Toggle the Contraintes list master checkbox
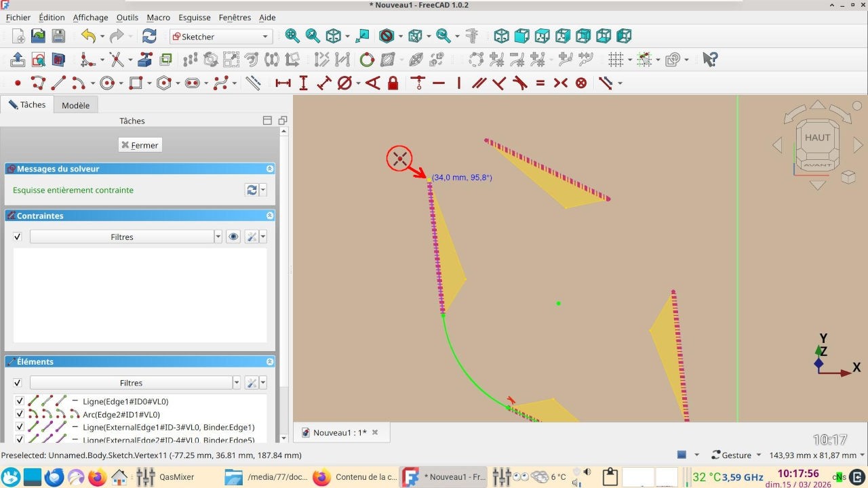 tap(18, 237)
